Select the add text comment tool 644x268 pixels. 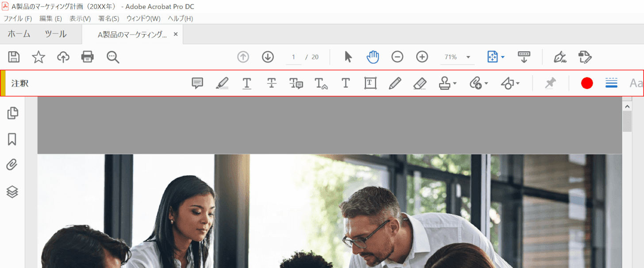point(345,83)
